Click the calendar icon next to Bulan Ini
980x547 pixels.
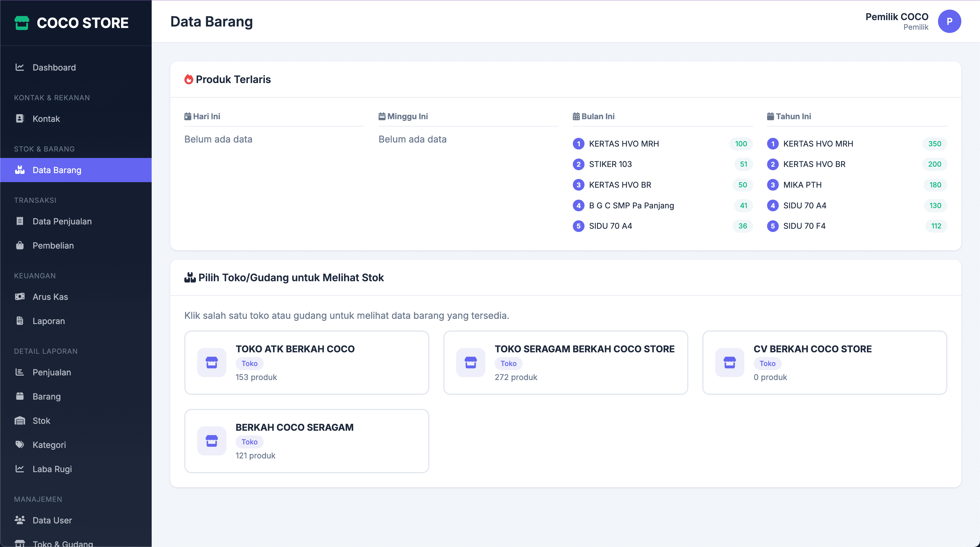pos(576,116)
